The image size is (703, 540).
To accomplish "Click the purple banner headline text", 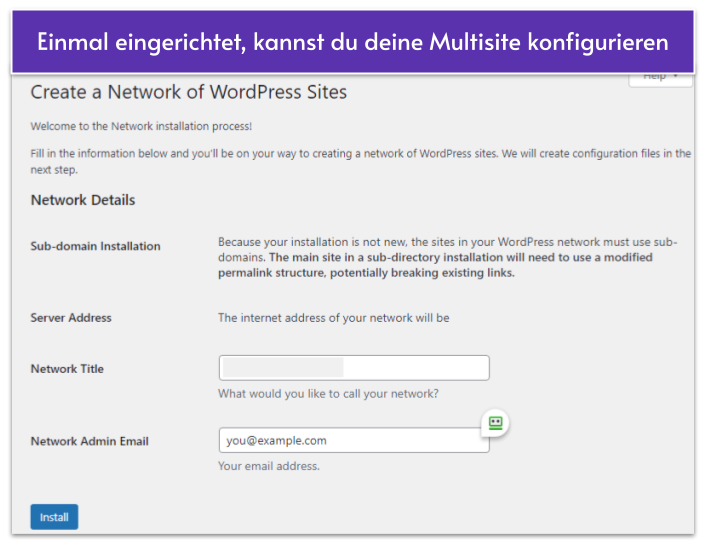I will point(353,42).
